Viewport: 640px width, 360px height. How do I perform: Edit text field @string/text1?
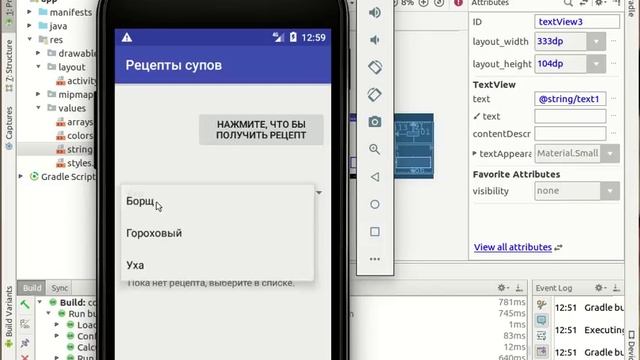point(570,99)
